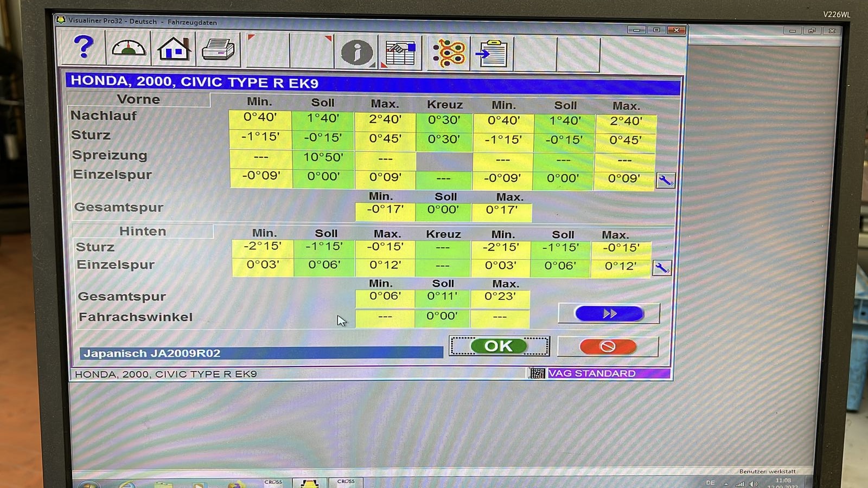This screenshot has width=868, height=488.
Task: Click the front 'Gesamtspur' row label
Action: pyautogui.click(x=119, y=207)
